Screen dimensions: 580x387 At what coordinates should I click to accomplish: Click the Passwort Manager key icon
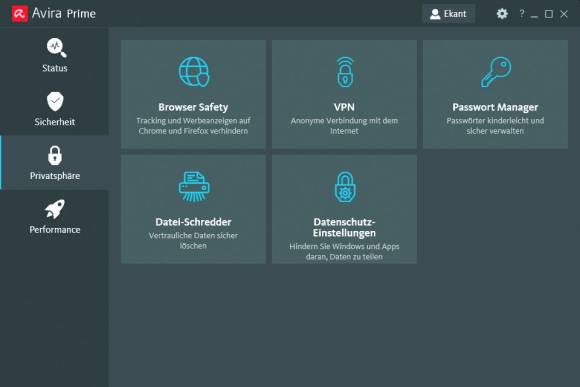coord(496,72)
